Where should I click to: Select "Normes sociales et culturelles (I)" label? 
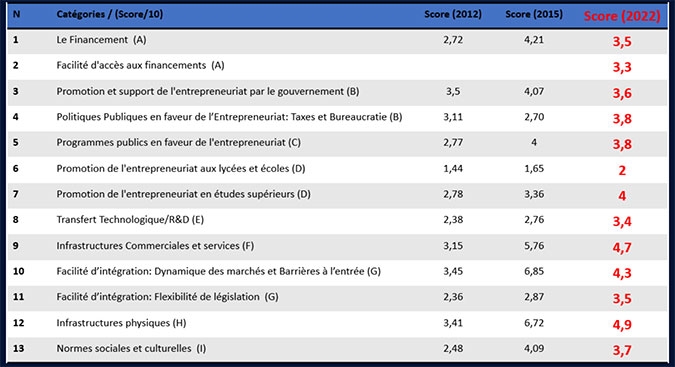[x=131, y=348]
